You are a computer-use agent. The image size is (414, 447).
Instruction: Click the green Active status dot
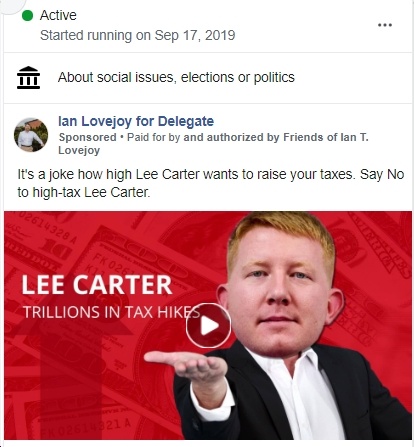coord(27,15)
